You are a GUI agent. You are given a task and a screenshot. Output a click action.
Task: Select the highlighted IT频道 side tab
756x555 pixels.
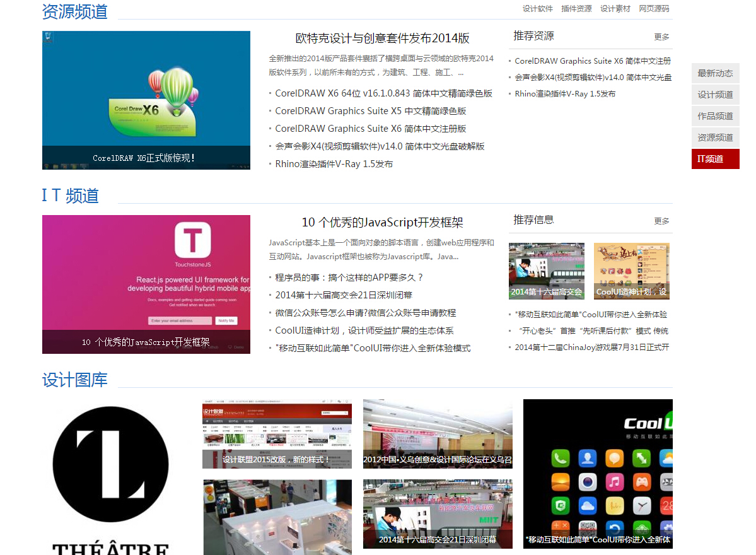[715, 159]
